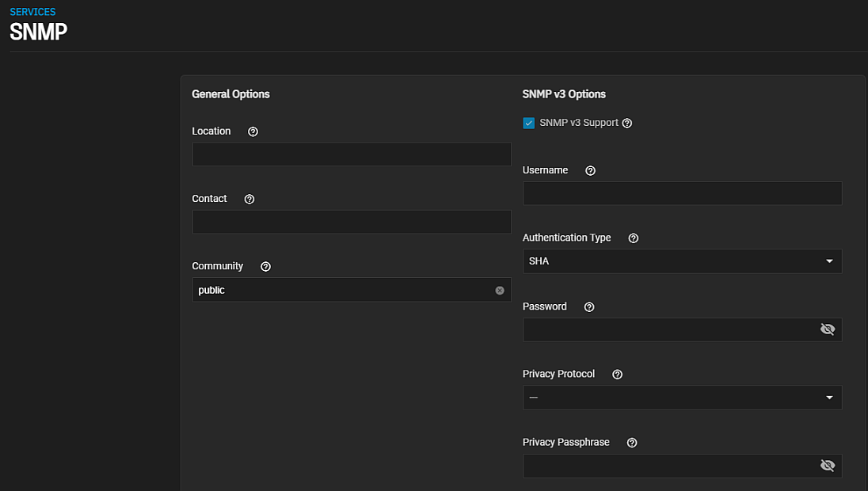Reveal the Privacy Passphrase text
This screenshot has width=868, height=491.
[x=828, y=466]
